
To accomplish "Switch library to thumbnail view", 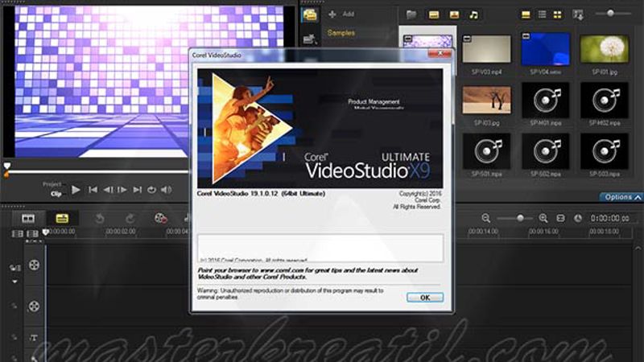I will 557,15.
